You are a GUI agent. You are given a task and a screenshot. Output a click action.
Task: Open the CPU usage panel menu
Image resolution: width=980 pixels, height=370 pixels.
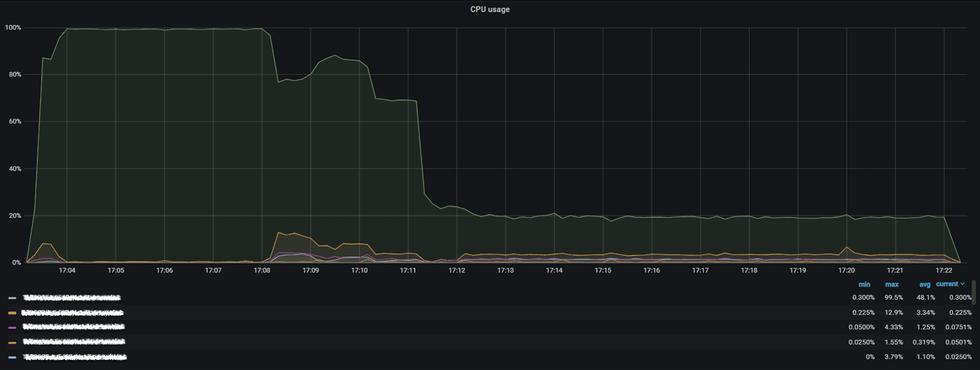click(490, 9)
